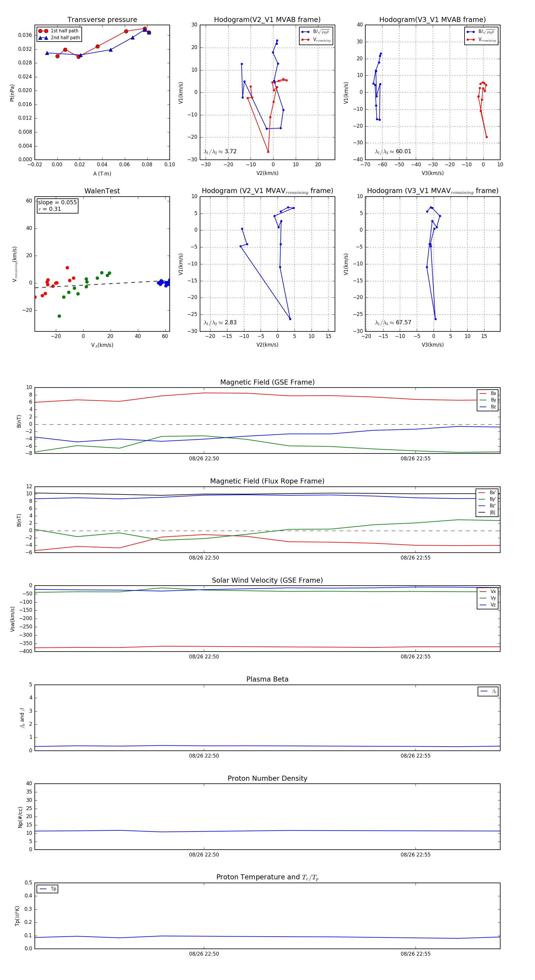Click the 'r = 0.31' annotation
Viewport: 535px width, 980px height.
(50, 209)
